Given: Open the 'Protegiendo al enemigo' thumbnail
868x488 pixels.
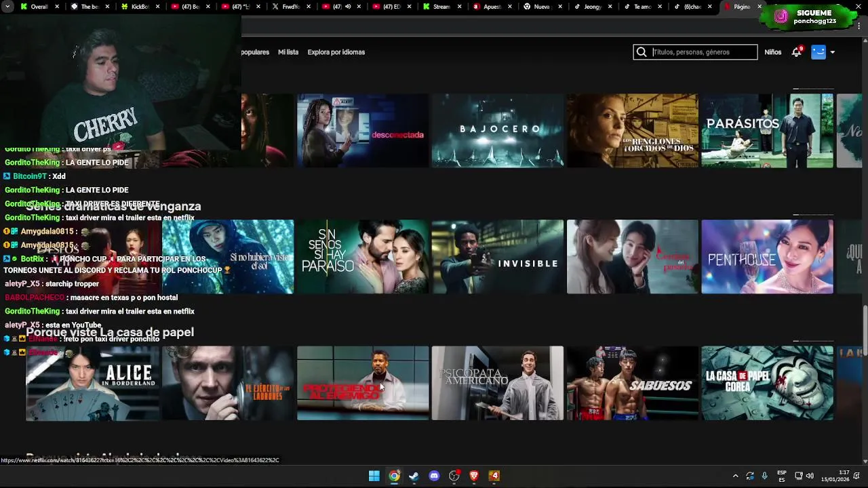Looking at the screenshot, I should [363, 384].
